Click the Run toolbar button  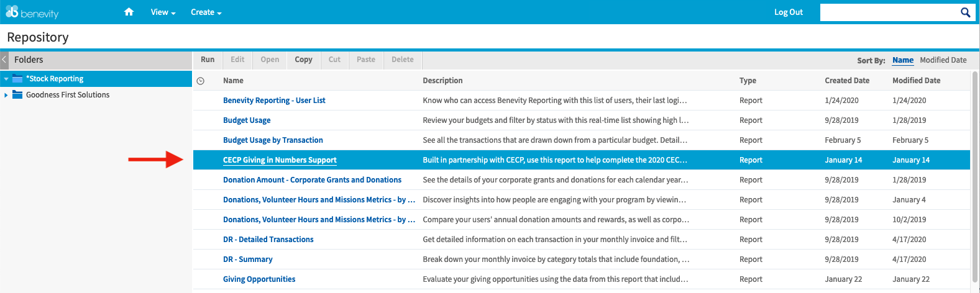click(x=208, y=60)
